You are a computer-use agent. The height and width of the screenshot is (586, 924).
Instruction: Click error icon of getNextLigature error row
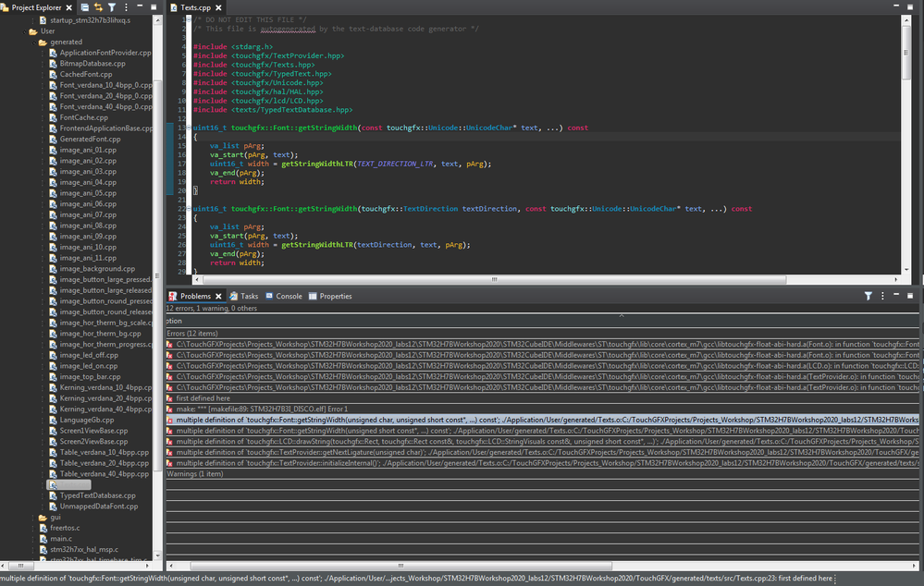tap(169, 452)
